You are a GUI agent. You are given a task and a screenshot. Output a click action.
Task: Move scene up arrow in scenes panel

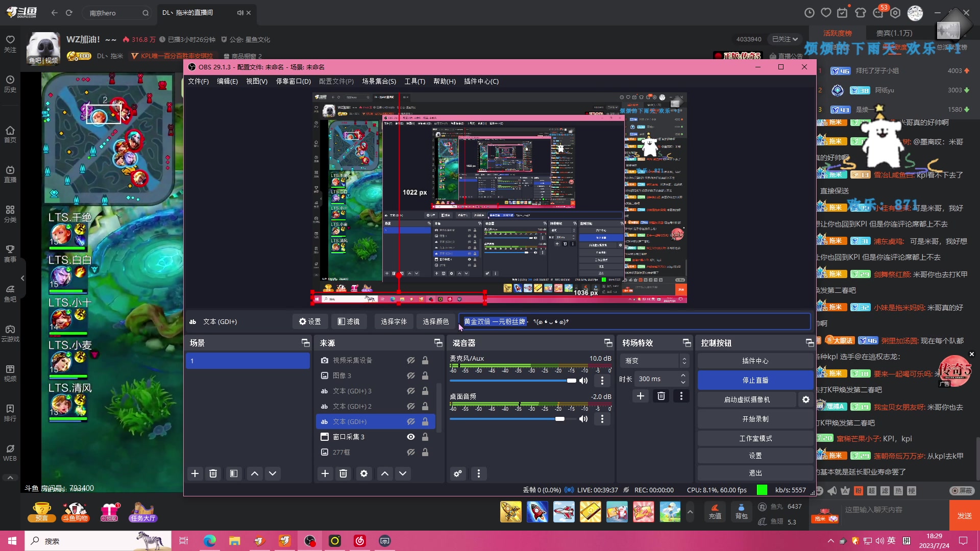pyautogui.click(x=255, y=473)
